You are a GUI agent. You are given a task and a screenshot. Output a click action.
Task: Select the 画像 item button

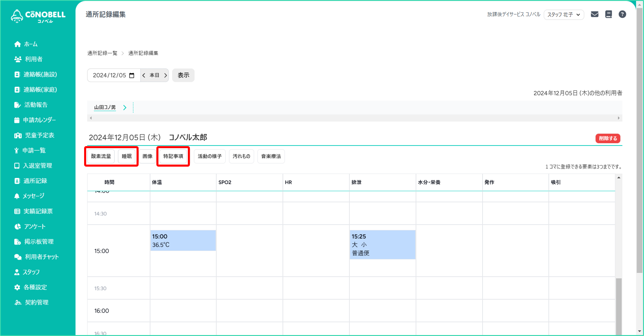(x=147, y=156)
